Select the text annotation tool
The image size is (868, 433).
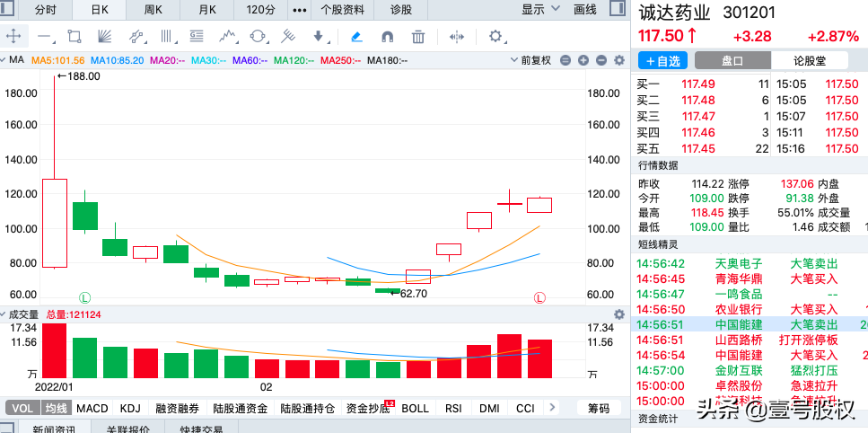pyautogui.click(x=197, y=37)
